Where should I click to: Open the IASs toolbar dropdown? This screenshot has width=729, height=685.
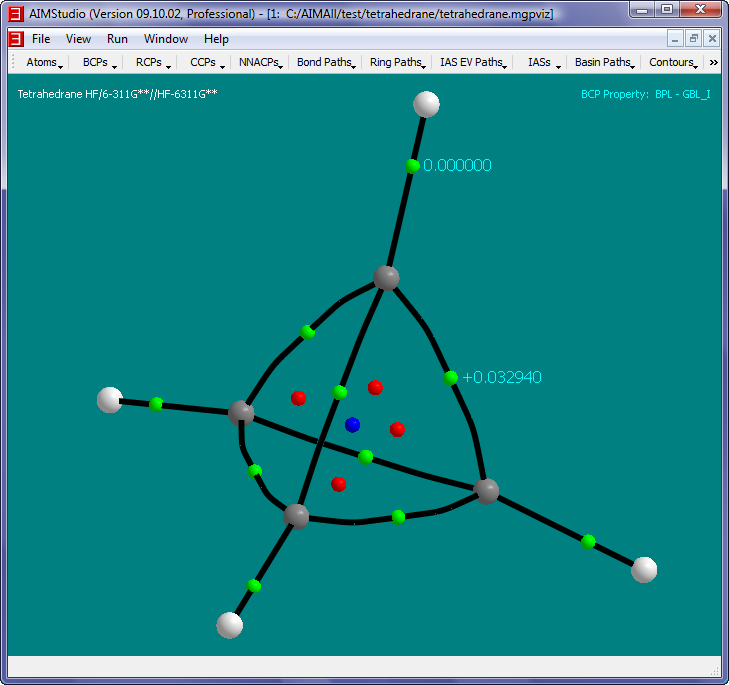click(x=542, y=62)
